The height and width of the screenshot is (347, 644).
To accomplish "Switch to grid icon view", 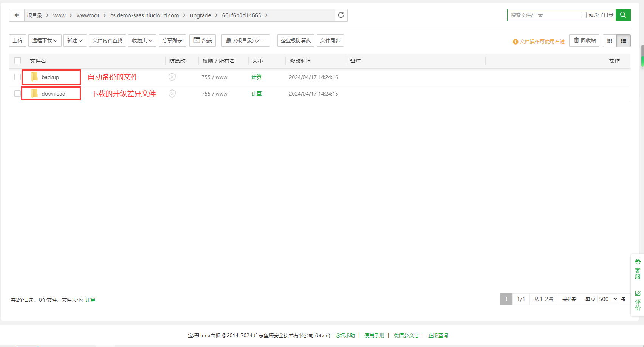I will point(610,41).
